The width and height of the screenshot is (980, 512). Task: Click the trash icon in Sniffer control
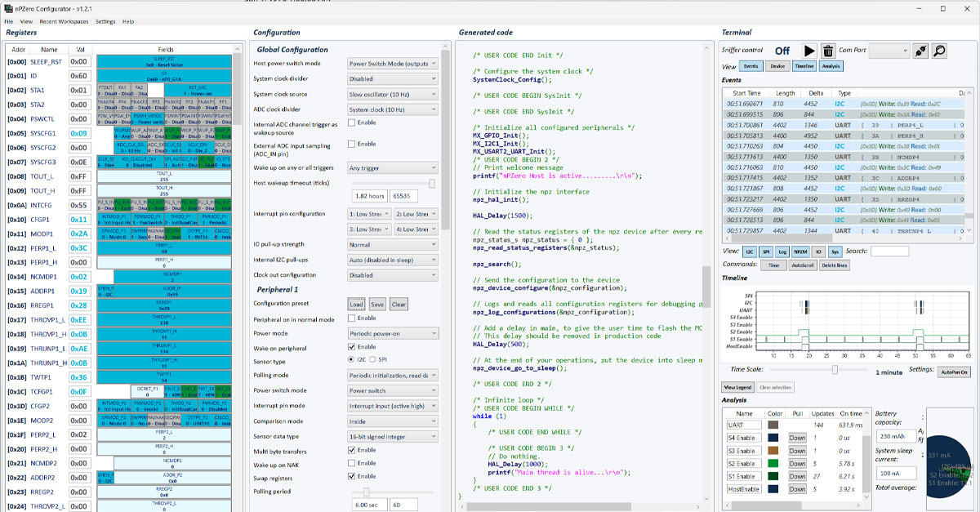point(828,51)
